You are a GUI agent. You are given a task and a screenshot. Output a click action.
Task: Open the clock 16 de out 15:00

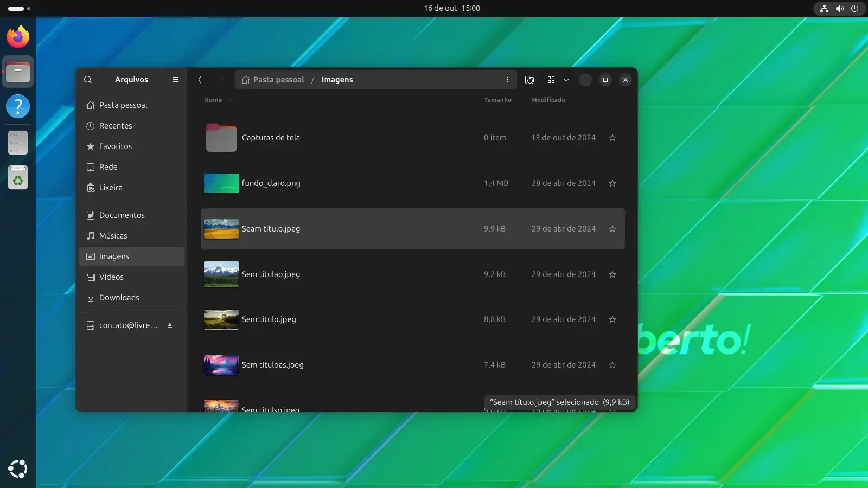(452, 8)
